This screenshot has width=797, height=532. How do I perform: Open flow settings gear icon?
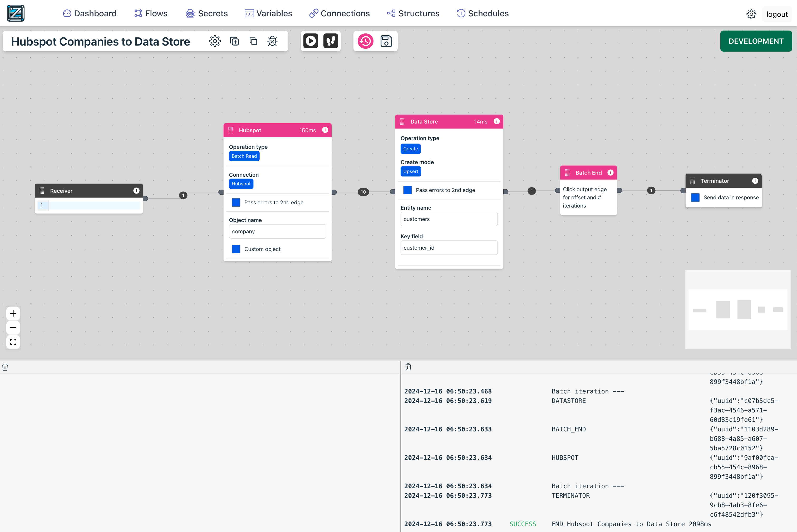215,41
